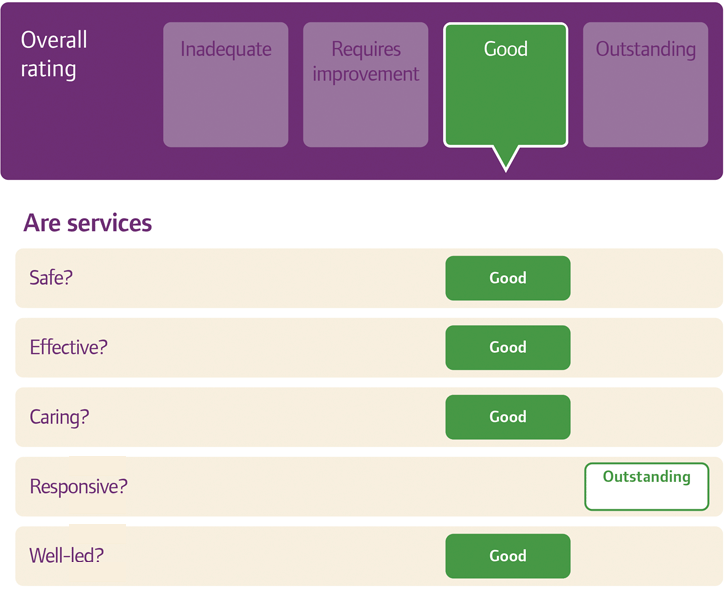Click the 'Effective?' question label

pos(68,348)
